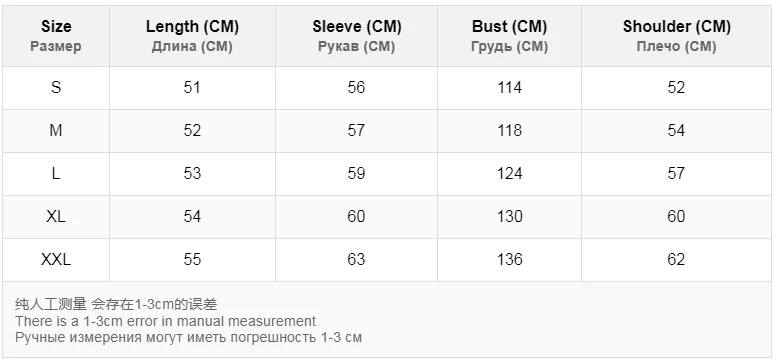Select the Bust (CM) header

click(510, 36)
